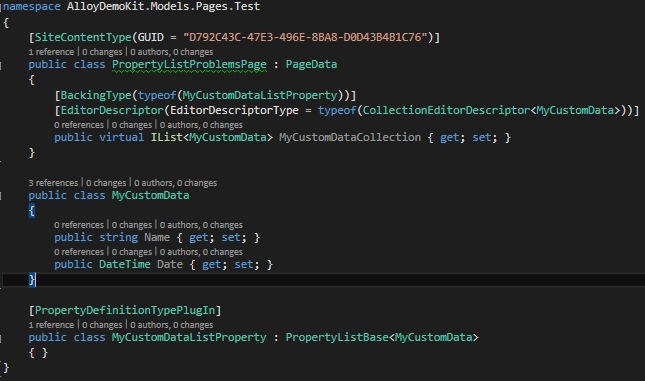Click the PropertyListProblemsPage class name
Viewport: 645px width, 381px height.
(189, 65)
